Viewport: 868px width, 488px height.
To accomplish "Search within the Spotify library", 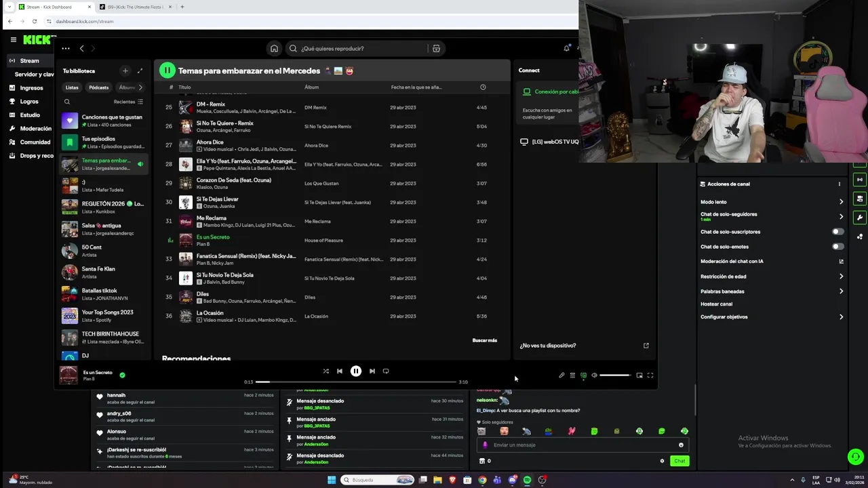I will coord(66,102).
